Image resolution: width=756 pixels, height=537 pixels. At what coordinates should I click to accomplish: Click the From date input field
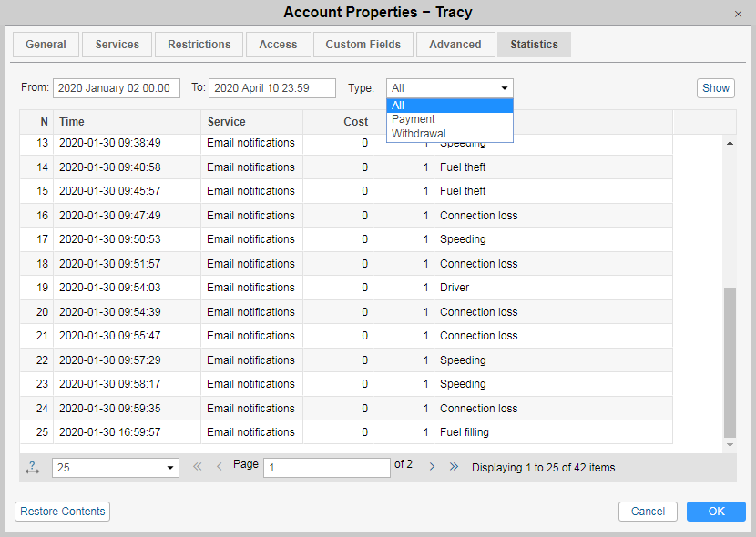coord(114,88)
